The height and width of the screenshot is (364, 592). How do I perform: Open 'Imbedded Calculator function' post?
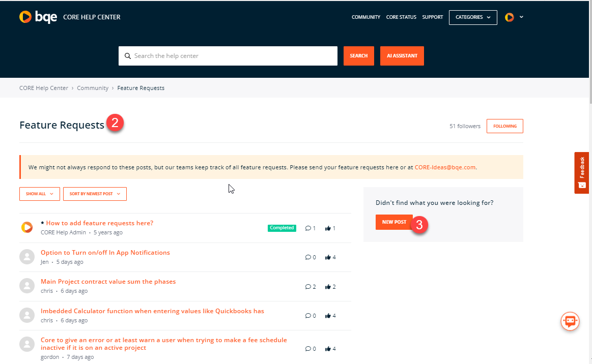click(x=153, y=311)
